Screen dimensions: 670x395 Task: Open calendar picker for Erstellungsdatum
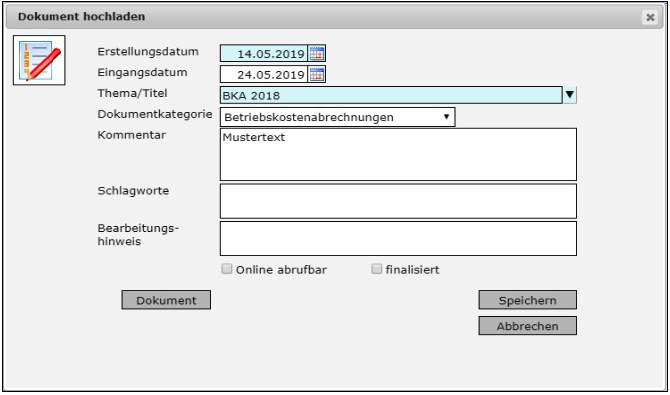pyautogui.click(x=317, y=53)
